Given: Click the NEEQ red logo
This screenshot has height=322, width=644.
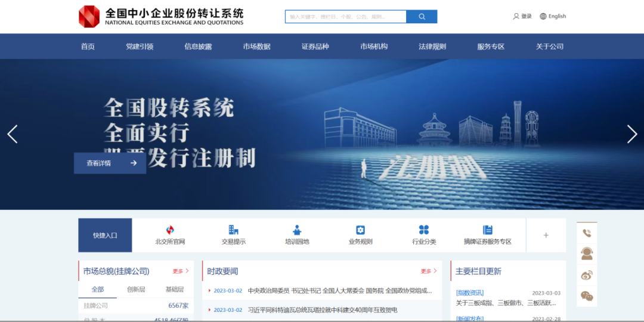Looking at the screenshot, I should (x=89, y=17).
